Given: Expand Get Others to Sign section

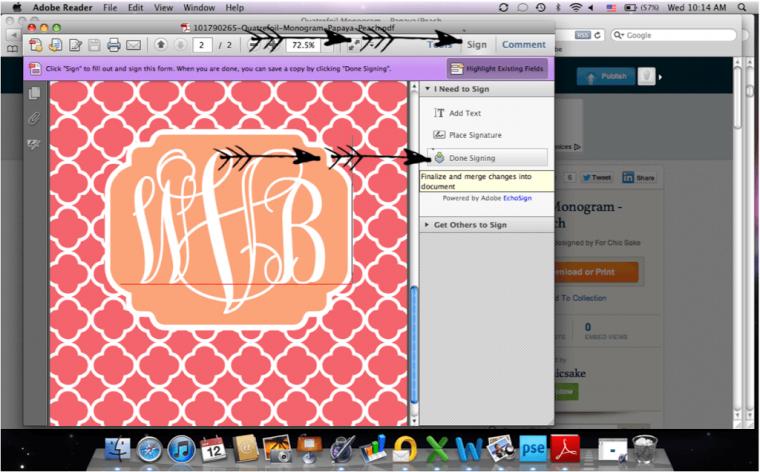Looking at the screenshot, I should 428,225.
